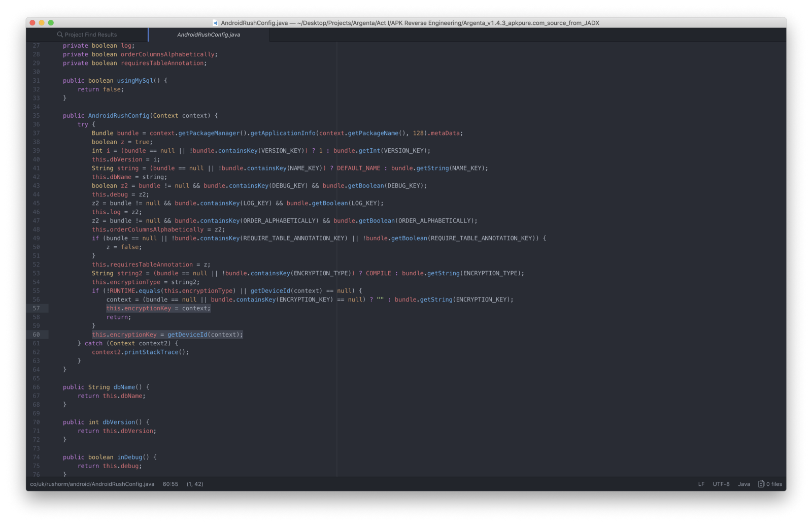Click 'this.dbVersion = i;' on line 40
Viewport: 812px width, 525px height.
pos(126,159)
